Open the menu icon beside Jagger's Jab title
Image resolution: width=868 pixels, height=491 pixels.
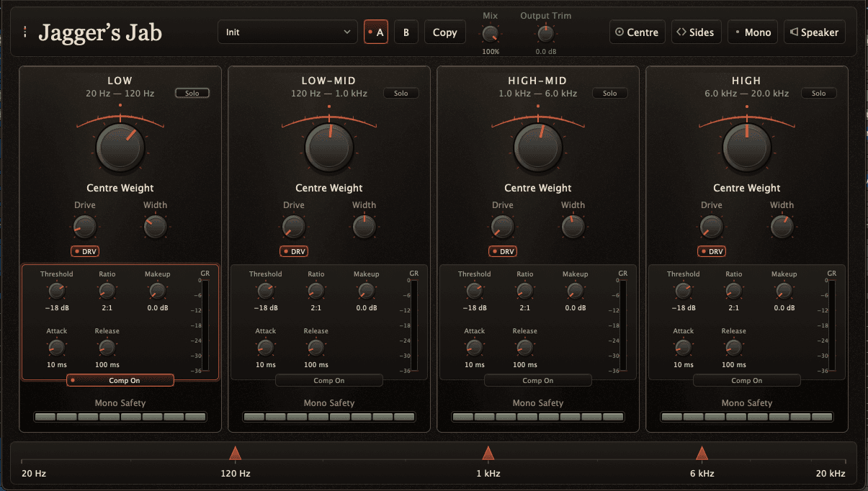tap(24, 32)
